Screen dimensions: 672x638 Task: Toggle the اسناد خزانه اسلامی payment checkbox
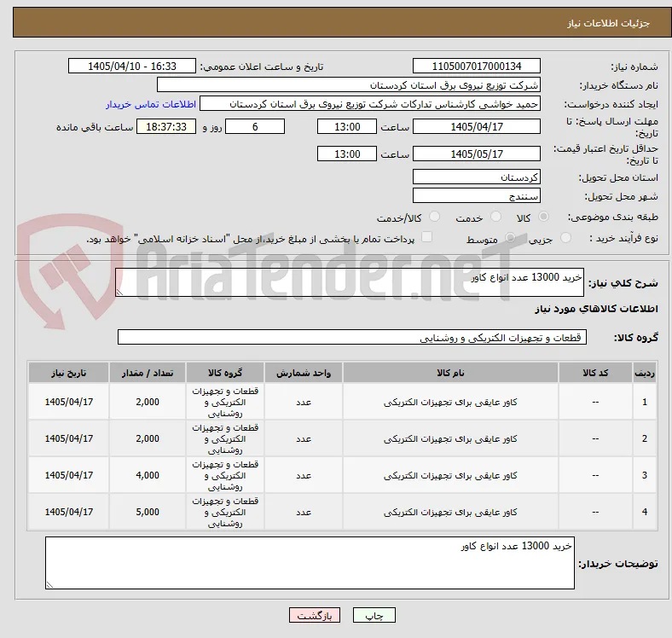427,236
